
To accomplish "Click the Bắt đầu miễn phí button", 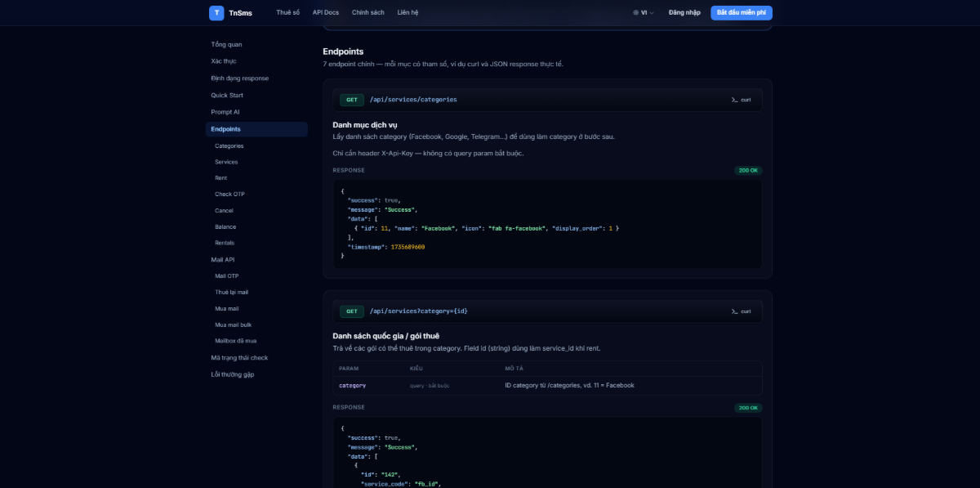I will pyautogui.click(x=742, y=12).
